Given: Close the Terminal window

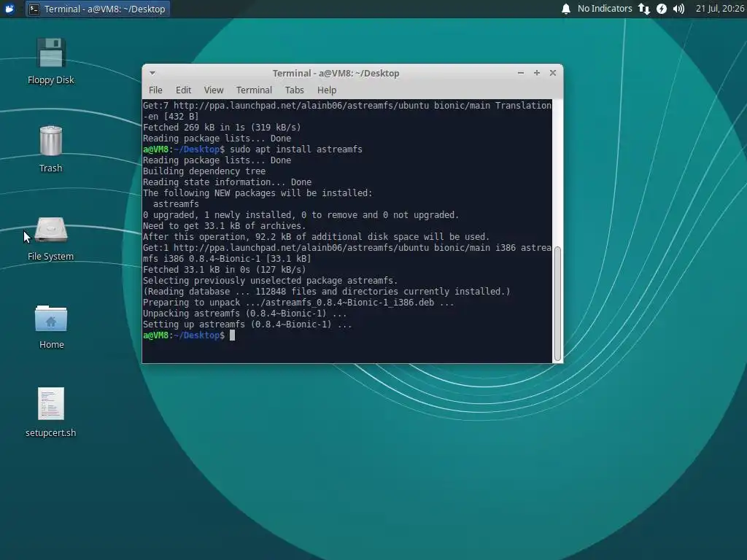Looking at the screenshot, I should (553, 73).
